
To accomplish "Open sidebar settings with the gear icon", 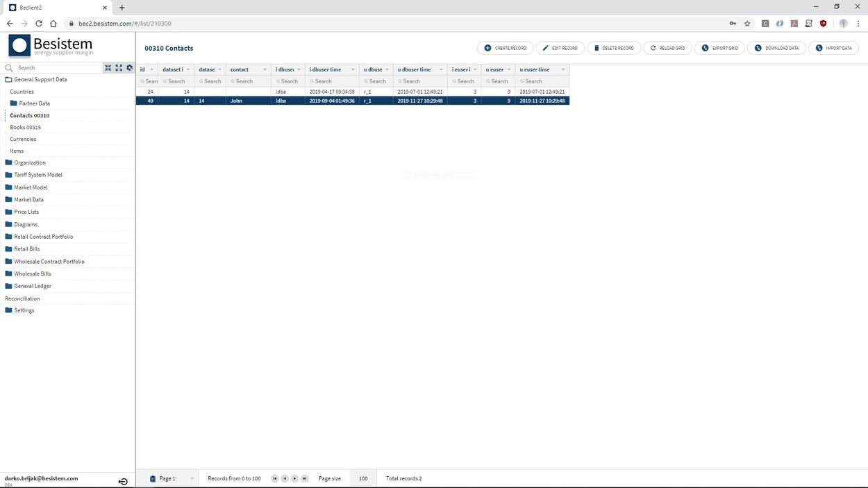I will click(129, 67).
